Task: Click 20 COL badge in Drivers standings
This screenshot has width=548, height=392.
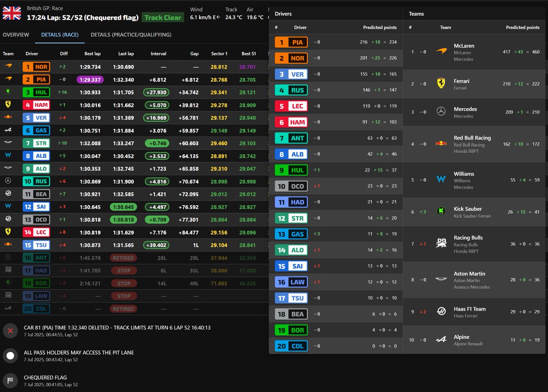Action: pos(291,346)
